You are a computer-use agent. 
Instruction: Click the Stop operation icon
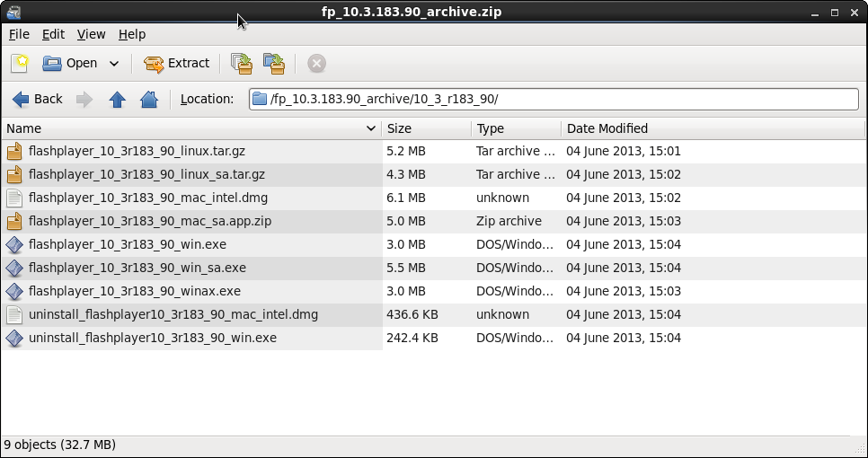click(x=316, y=63)
